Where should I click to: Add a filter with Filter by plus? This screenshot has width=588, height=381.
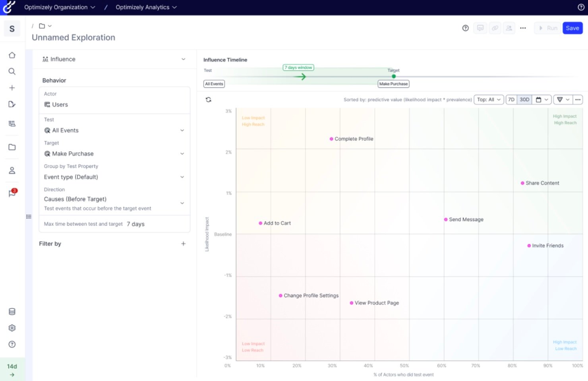point(183,244)
